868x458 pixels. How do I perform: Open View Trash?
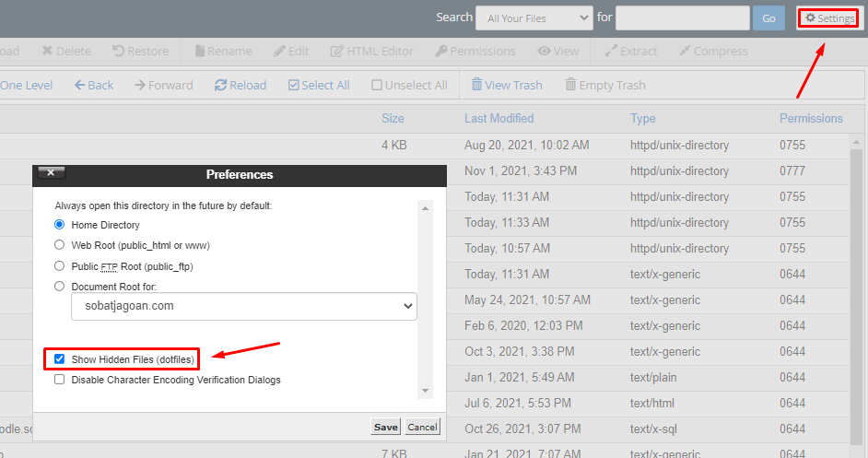point(507,85)
